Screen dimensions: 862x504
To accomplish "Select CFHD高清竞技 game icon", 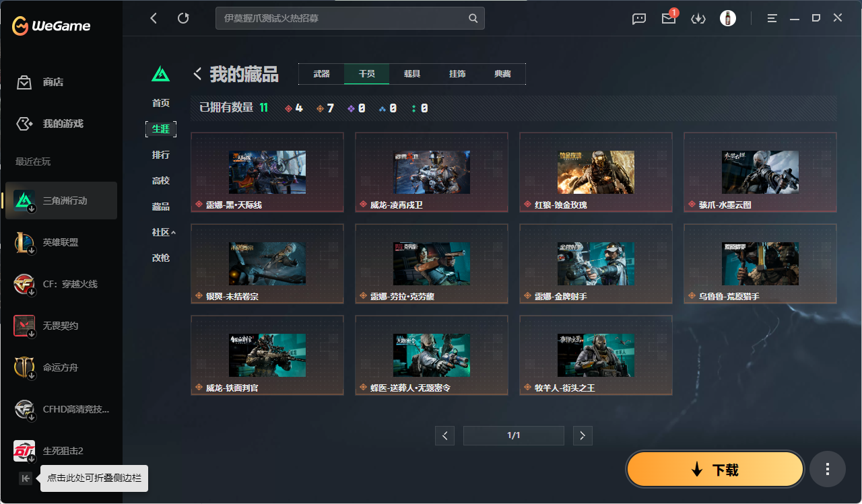I will 24,409.
